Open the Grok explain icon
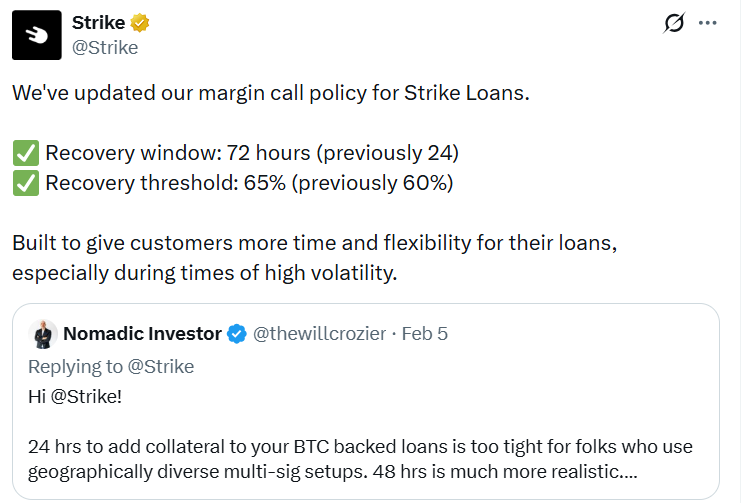The height and width of the screenshot is (503, 746). pos(674,24)
